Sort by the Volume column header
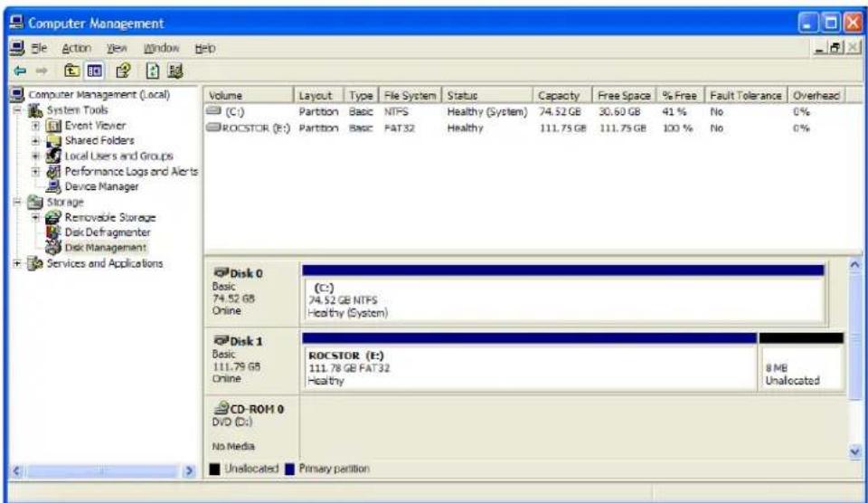The width and height of the screenshot is (868, 503). [249, 95]
